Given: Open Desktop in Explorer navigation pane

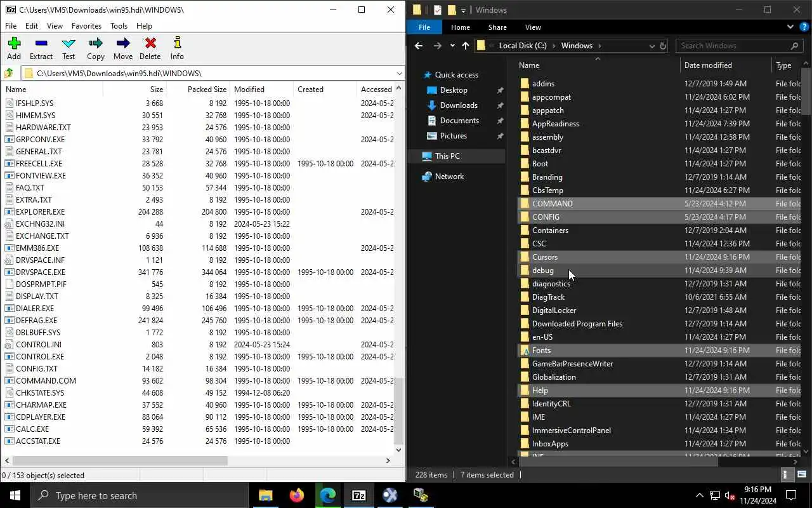Looking at the screenshot, I should click(454, 90).
